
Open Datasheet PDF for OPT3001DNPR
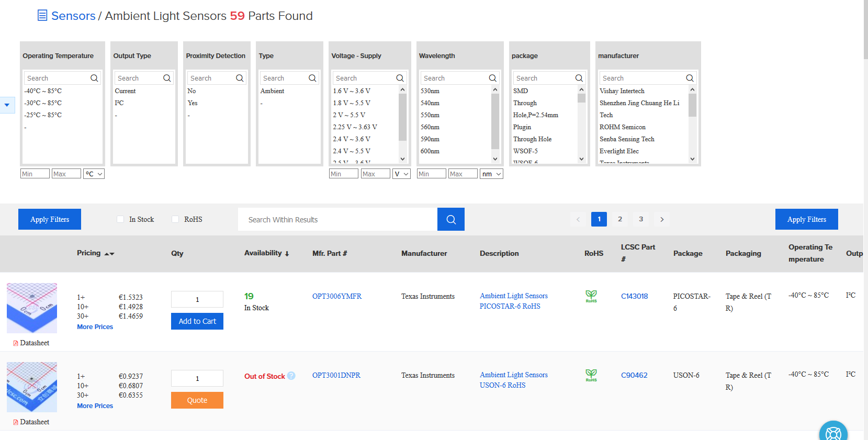[31, 422]
